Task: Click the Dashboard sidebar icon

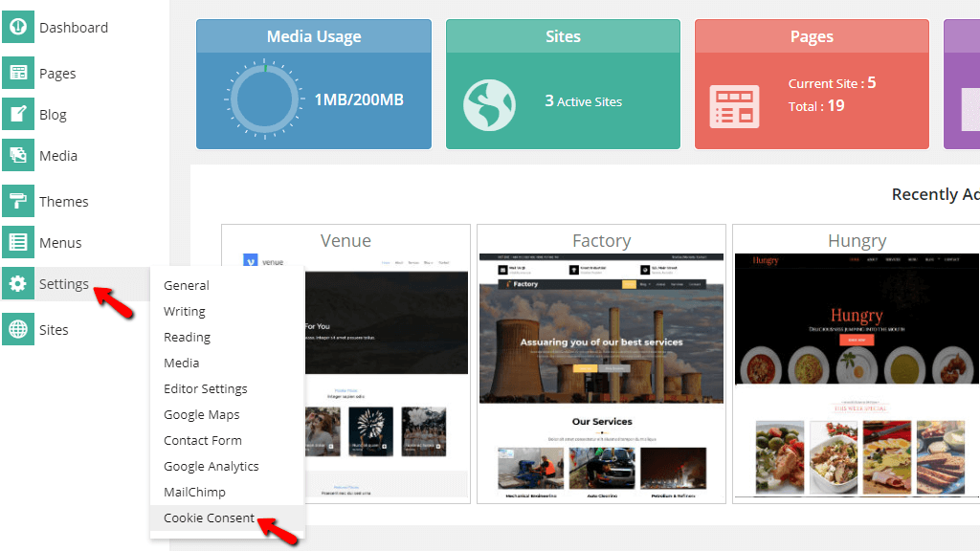Action: [18, 27]
